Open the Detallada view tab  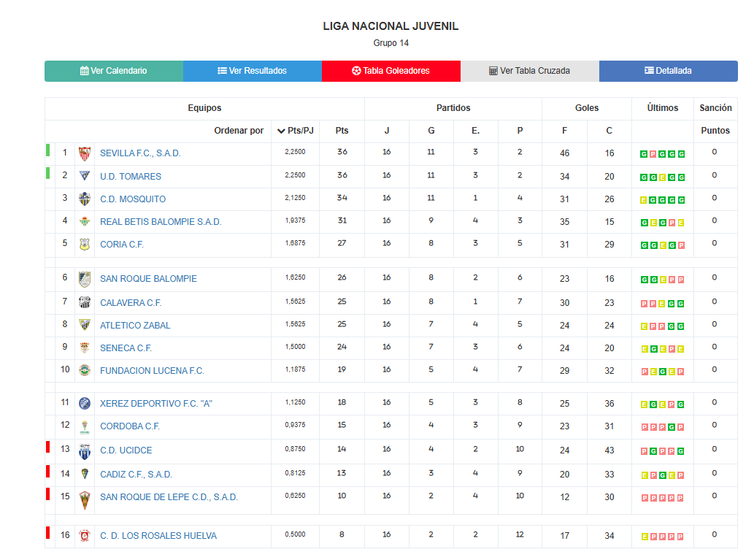tap(669, 71)
